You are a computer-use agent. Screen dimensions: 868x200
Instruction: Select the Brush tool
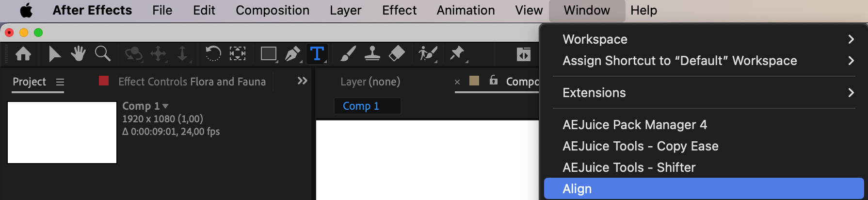coord(348,53)
